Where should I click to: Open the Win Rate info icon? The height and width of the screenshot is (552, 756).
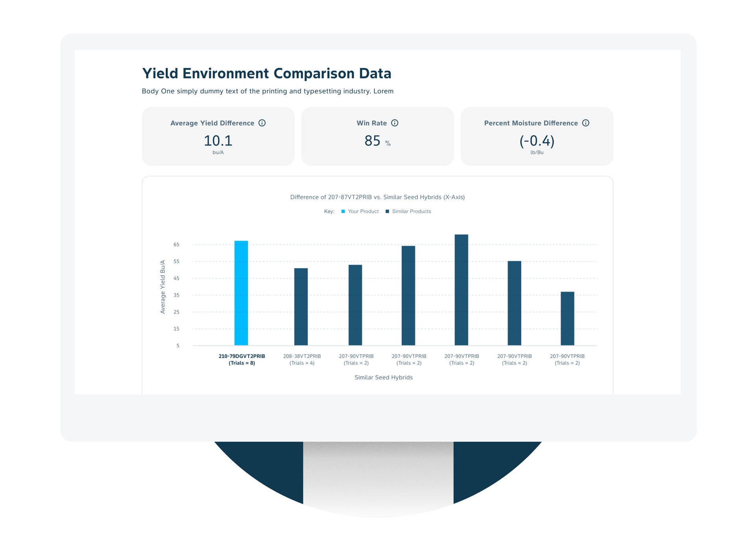(395, 123)
